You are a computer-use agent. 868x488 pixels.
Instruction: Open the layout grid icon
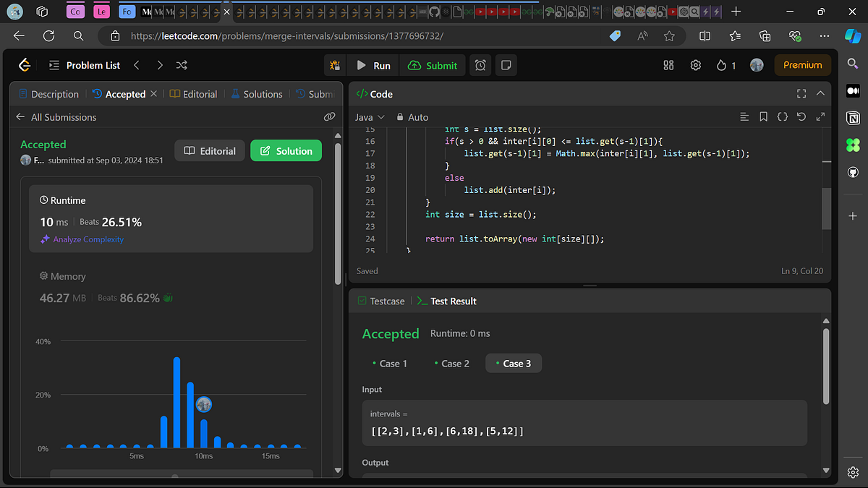coord(668,65)
